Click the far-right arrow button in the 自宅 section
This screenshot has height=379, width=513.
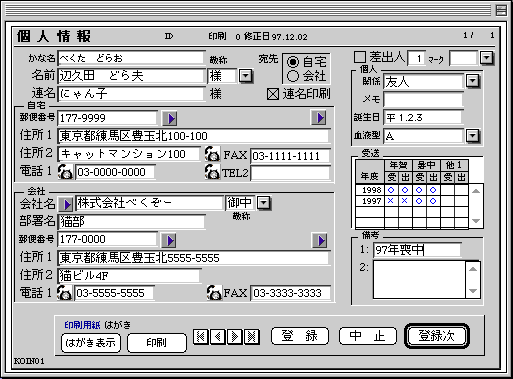(x=319, y=117)
